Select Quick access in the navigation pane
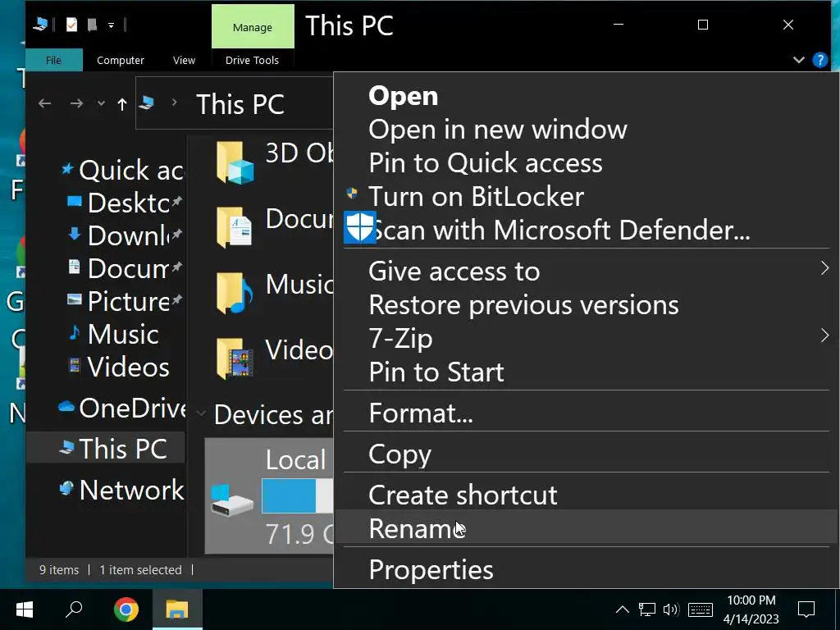The width and height of the screenshot is (840, 630). pyautogui.click(x=123, y=171)
